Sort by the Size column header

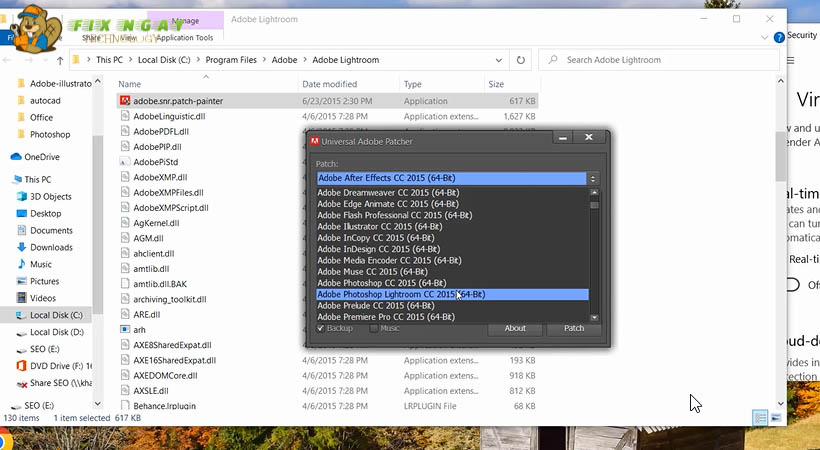click(496, 84)
